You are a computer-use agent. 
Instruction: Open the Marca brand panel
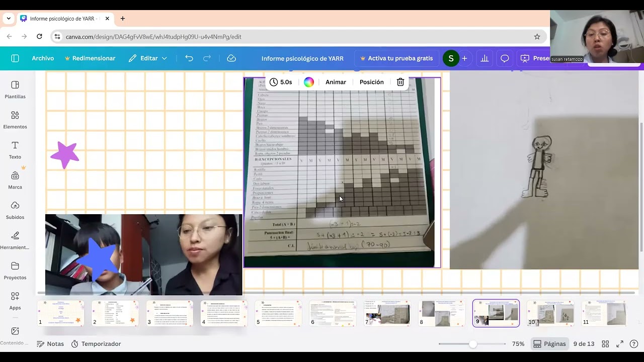coord(15,180)
